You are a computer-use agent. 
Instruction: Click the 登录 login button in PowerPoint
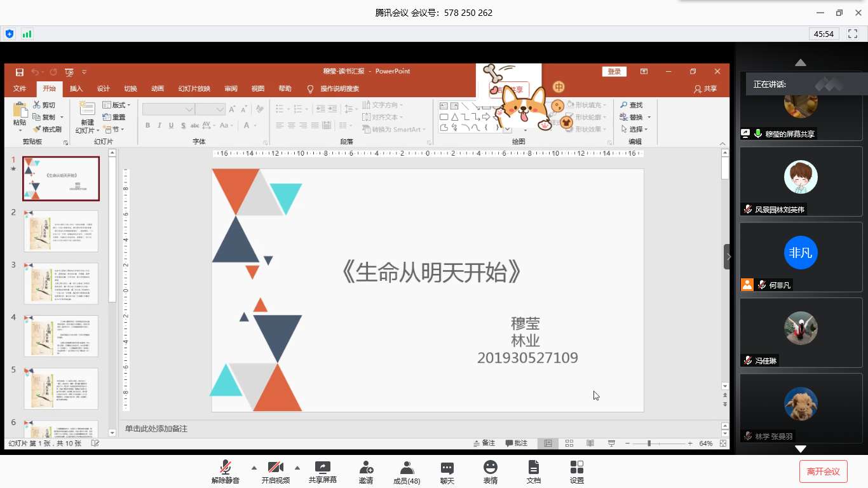click(614, 72)
